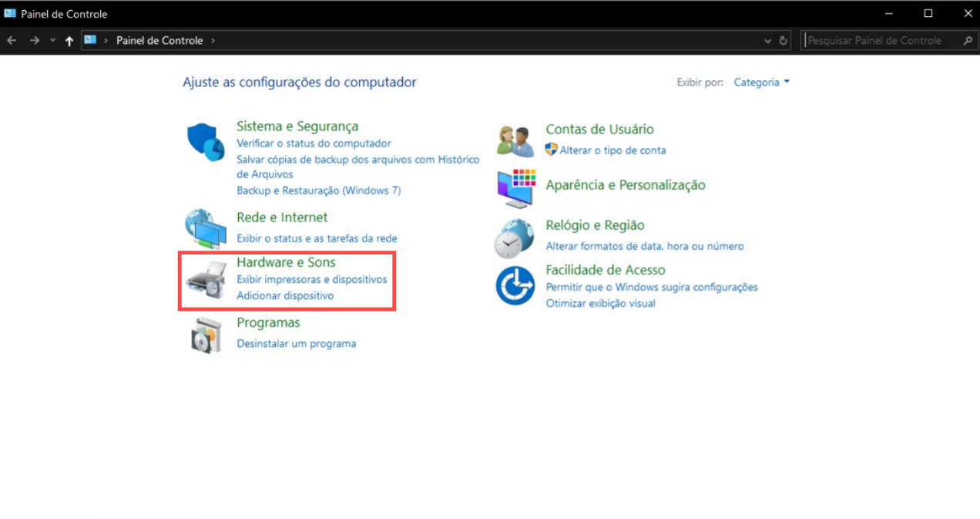Select the Painel de Controle breadcrumb
The width and height of the screenshot is (980, 519).
coord(159,40)
